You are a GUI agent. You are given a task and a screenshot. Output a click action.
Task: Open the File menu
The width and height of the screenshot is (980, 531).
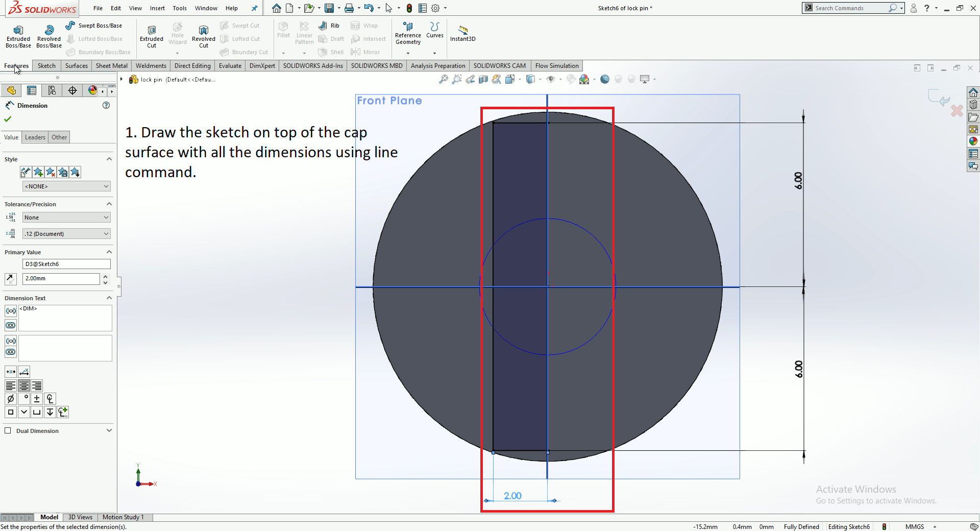[x=98, y=8]
